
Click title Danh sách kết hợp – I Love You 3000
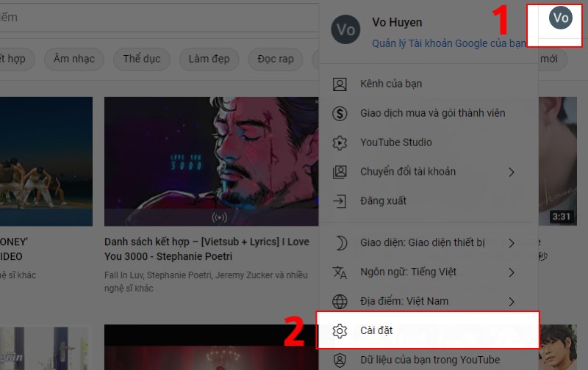[207, 249]
